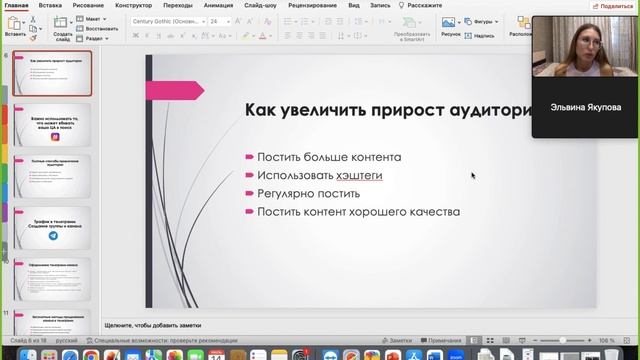Toggle superscript formatting

[182, 36]
